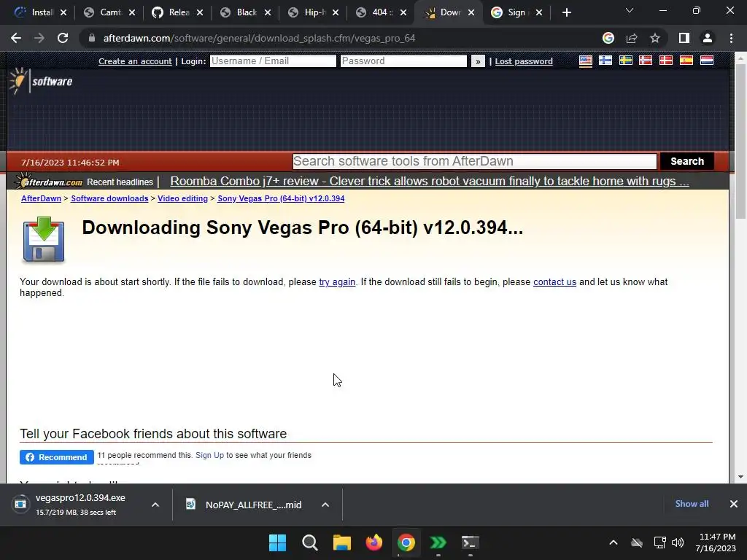The height and width of the screenshot is (560, 747).
Task: Open Windows Start menu
Action: pyautogui.click(x=277, y=542)
